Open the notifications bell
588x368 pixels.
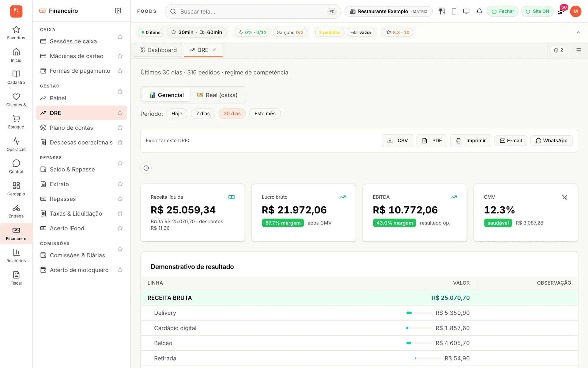[479, 11]
